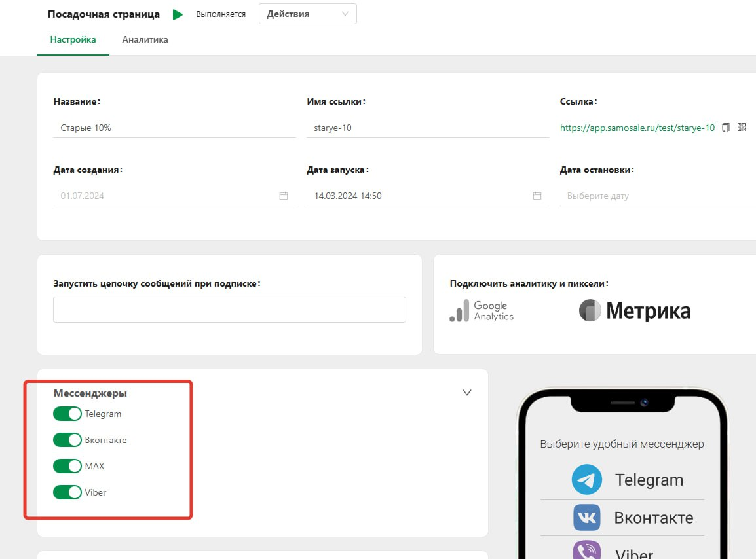Click Viber icon in phone preview
The image size is (756, 559).
pos(587,550)
